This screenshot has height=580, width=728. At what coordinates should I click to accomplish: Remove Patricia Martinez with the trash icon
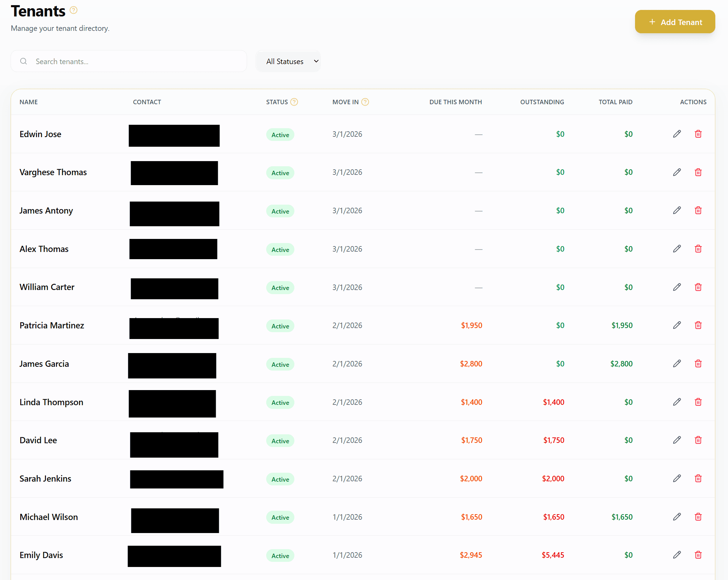pyautogui.click(x=698, y=325)
